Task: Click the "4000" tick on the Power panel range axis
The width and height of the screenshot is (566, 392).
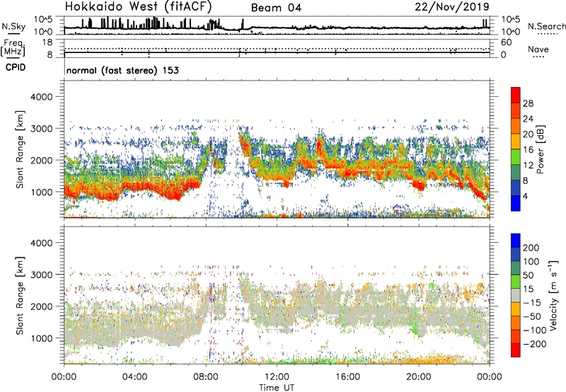Action: tap(41, 97)
